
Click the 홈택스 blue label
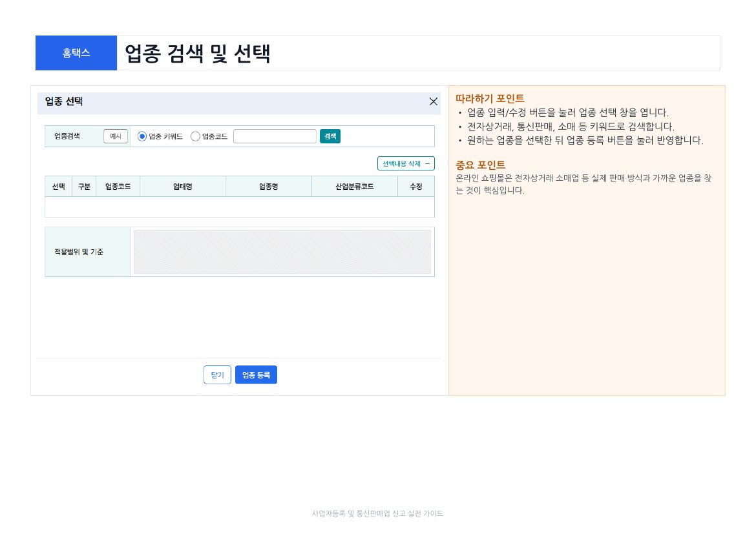tap(76, 53)
